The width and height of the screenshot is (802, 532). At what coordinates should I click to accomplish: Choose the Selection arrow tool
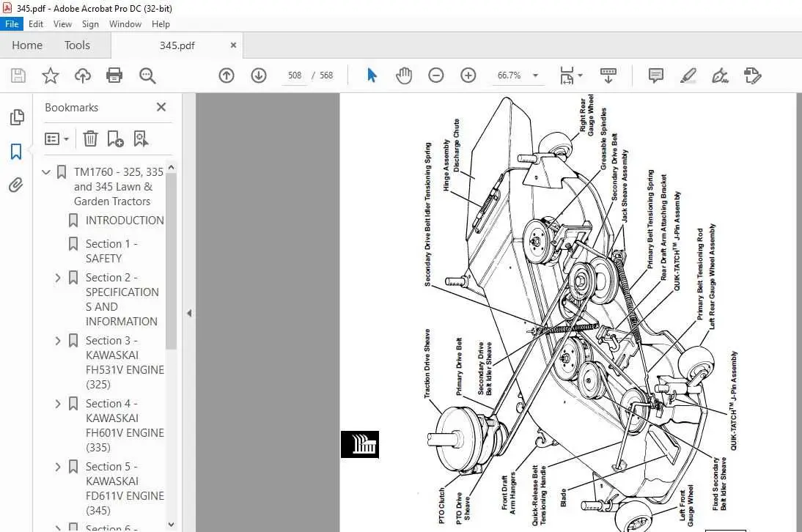click(x=372, y=75)
